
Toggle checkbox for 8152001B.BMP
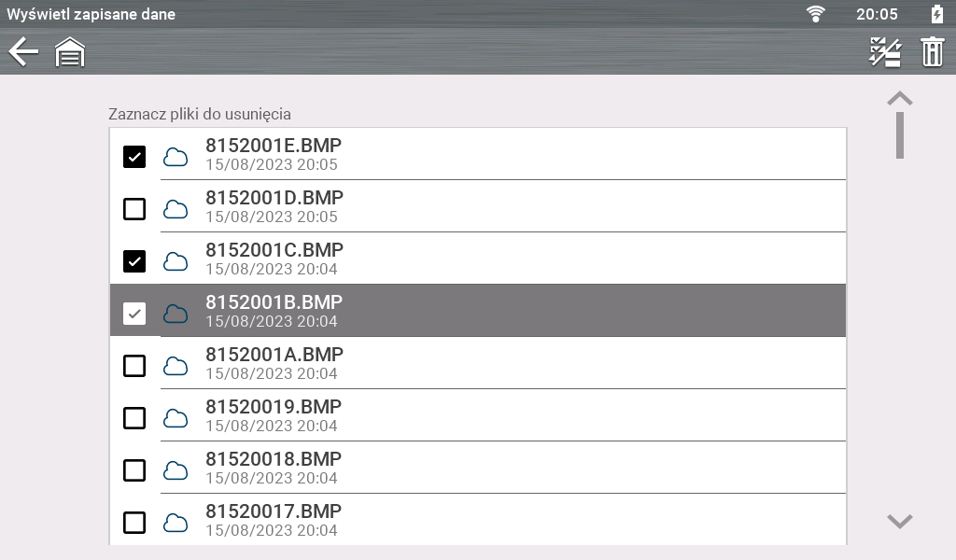134,314
